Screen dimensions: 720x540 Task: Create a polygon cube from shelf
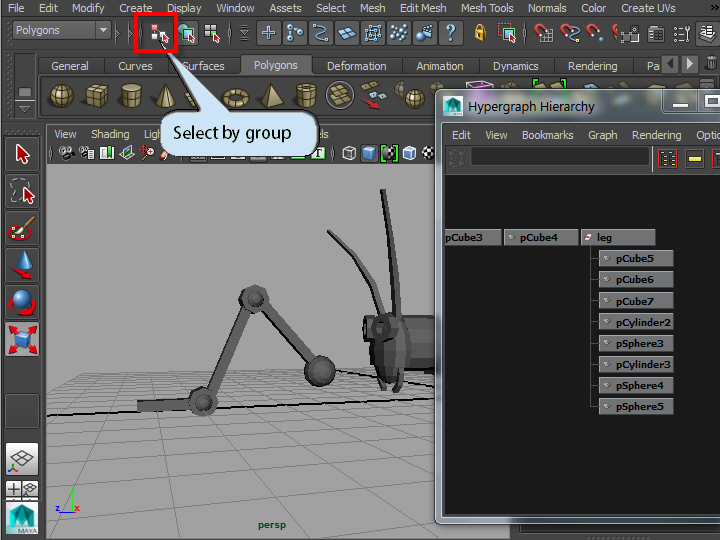(x=97, y=96)
